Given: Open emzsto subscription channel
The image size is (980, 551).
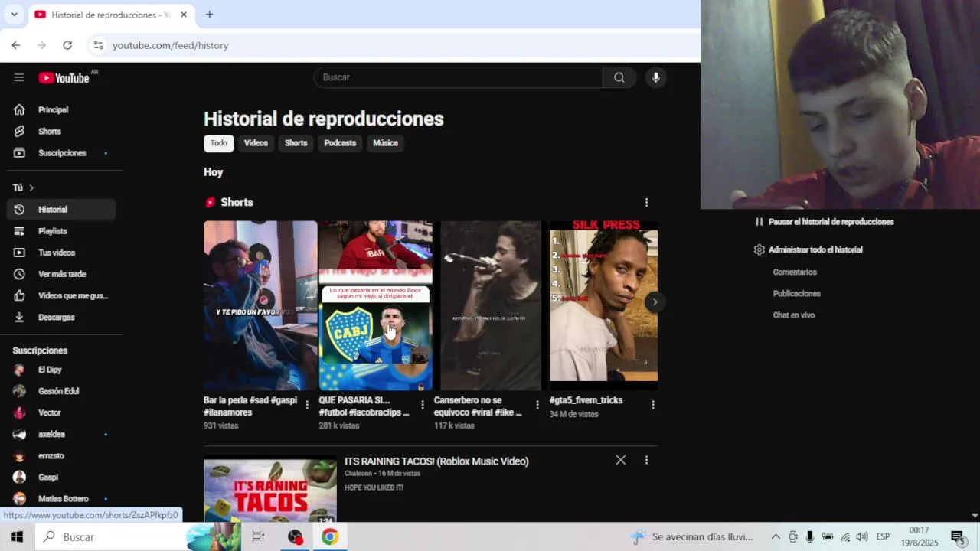Looking at the screenshot, I should tap(61, 455).
